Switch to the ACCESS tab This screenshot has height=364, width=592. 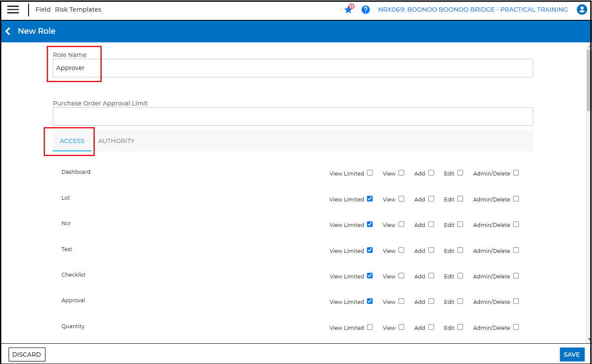[72, 141]
